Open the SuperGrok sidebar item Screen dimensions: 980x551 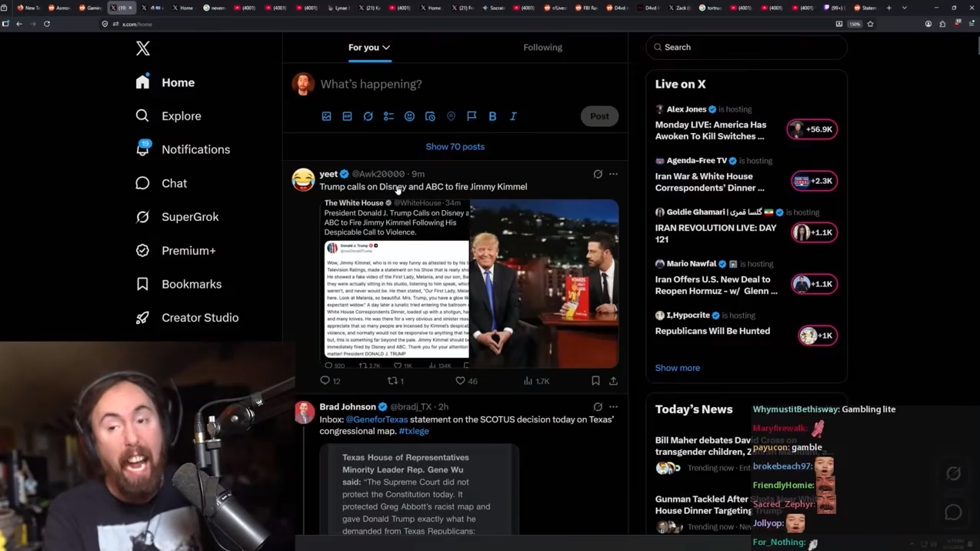[x=190, y=217]
